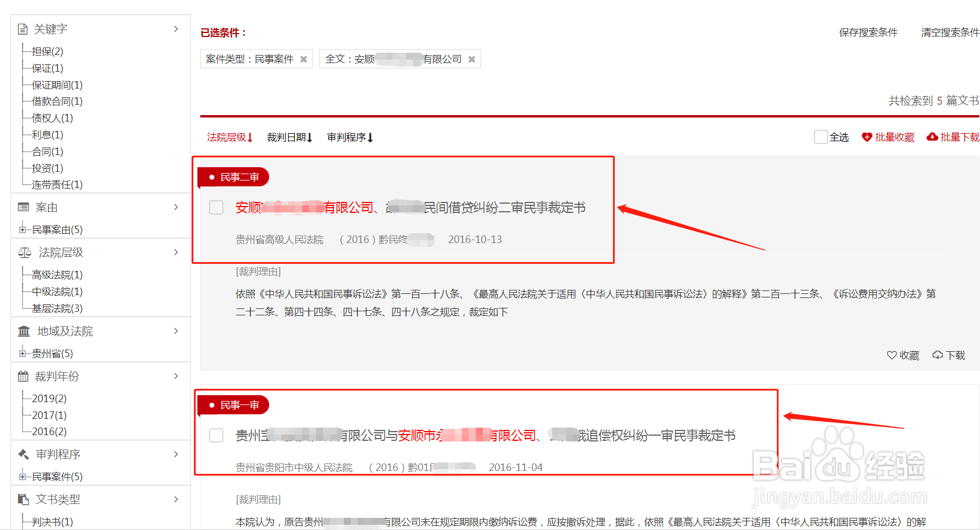The height and width of the screenshot is (530, 980).
Task: Click the date 2016-11-04
Action: pyautogui.click(x=516, y=468)
